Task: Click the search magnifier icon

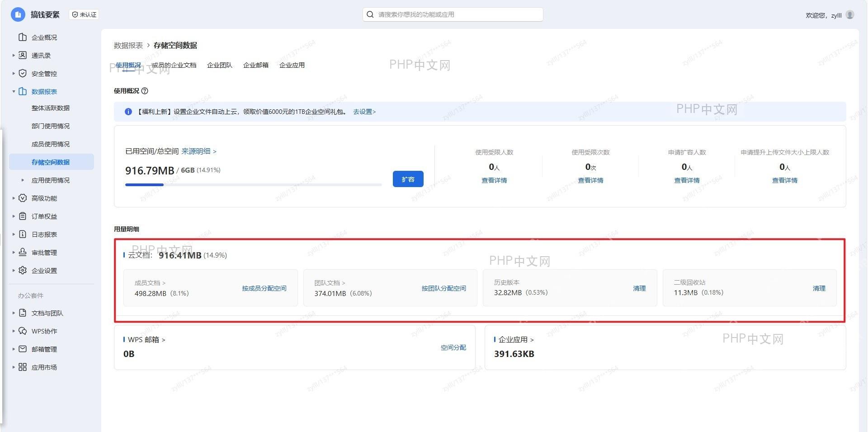Action: click(x=370, y=14)
